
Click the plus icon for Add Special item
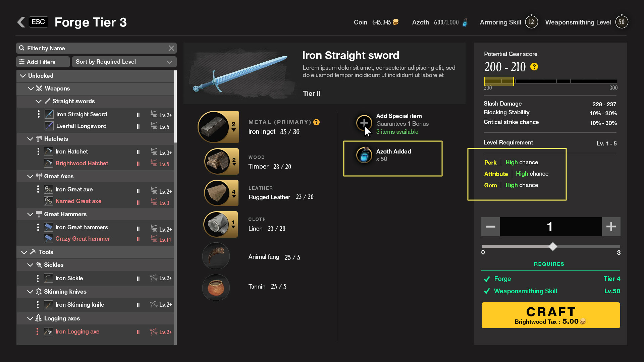click(364, 123)
